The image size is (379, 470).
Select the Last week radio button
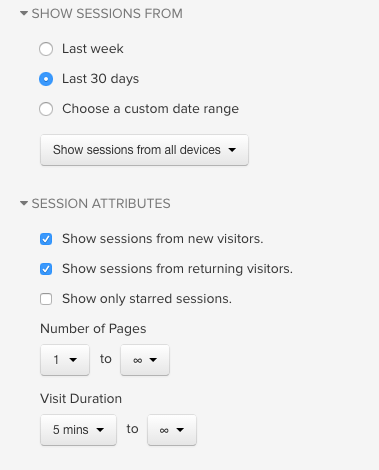pos(46,49)
